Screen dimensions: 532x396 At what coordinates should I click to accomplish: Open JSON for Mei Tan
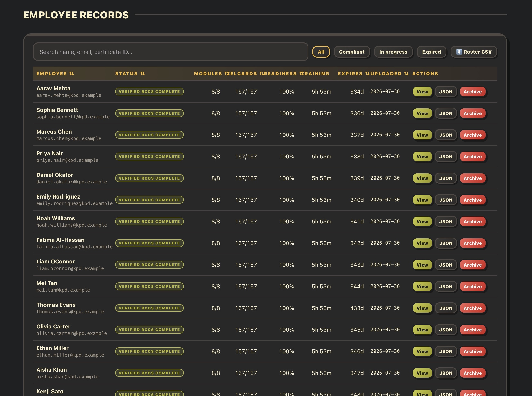446,287
